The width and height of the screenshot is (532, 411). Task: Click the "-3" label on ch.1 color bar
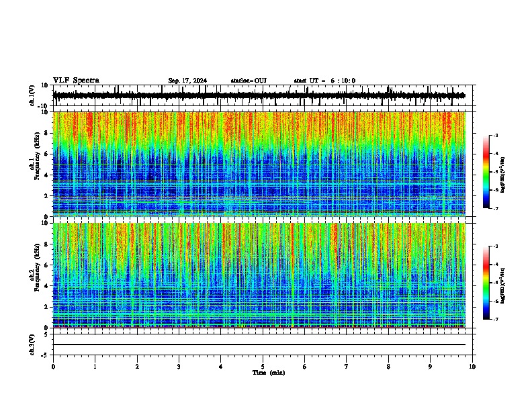[x=495, y=135]
